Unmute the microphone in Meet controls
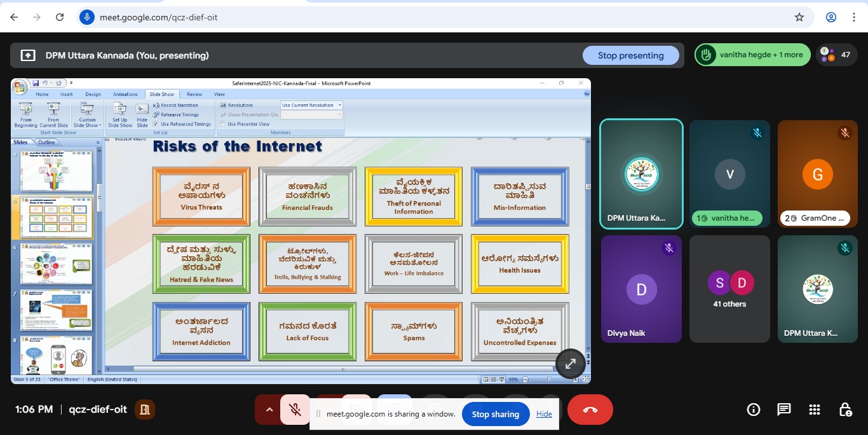Viewport: 868px width, 435px height. point(295,410)
